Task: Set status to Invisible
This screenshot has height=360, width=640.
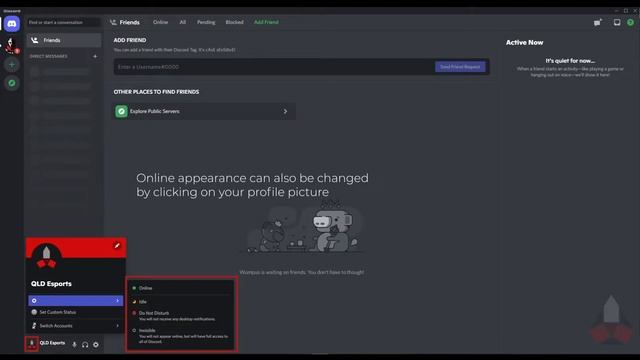Action: click(180, 336)
